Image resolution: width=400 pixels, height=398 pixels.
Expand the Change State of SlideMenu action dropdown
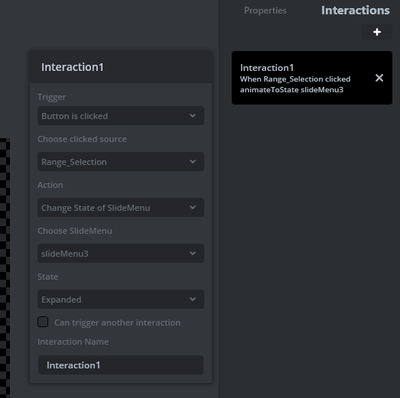point(121,208)
